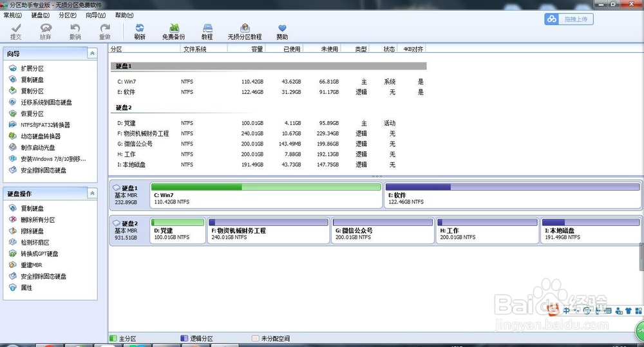Viewport: 644px width, 347px height.
Task: Select the C: Win7 partition row
Action: 269,82
